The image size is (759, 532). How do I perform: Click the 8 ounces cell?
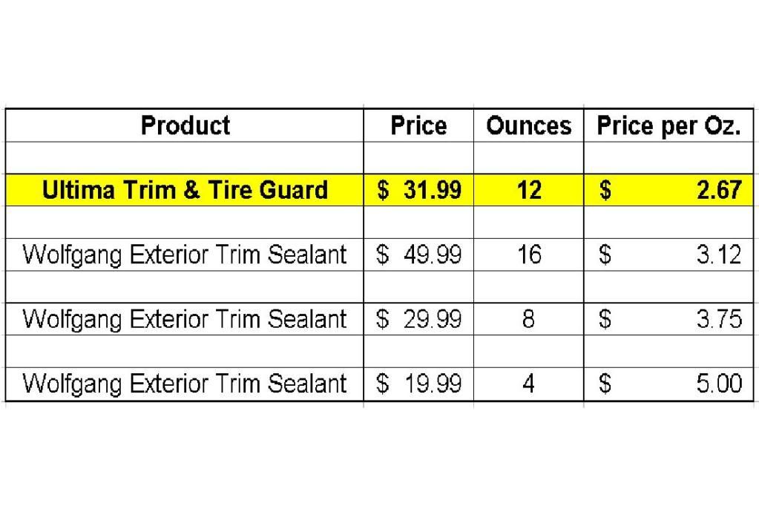[x=528, y=319]
